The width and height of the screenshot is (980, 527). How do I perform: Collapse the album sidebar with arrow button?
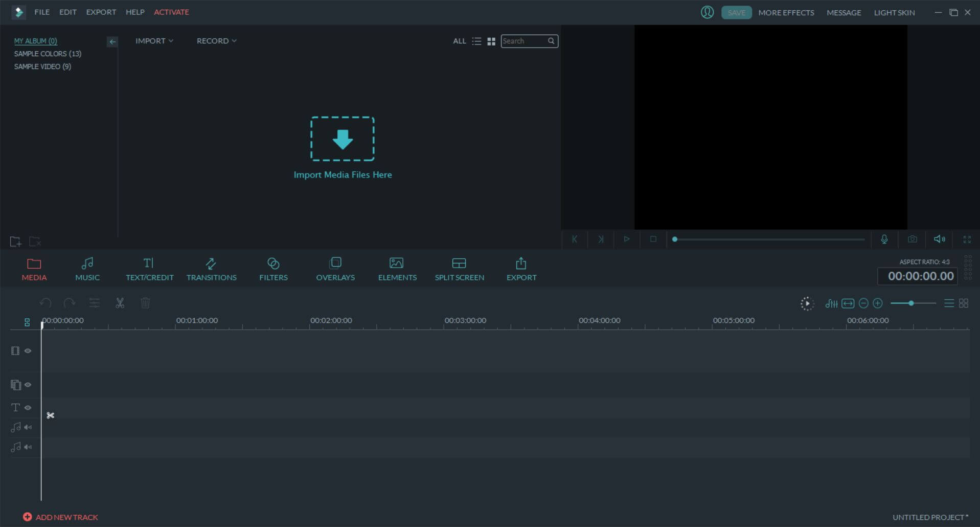click(x=112, y=41)
